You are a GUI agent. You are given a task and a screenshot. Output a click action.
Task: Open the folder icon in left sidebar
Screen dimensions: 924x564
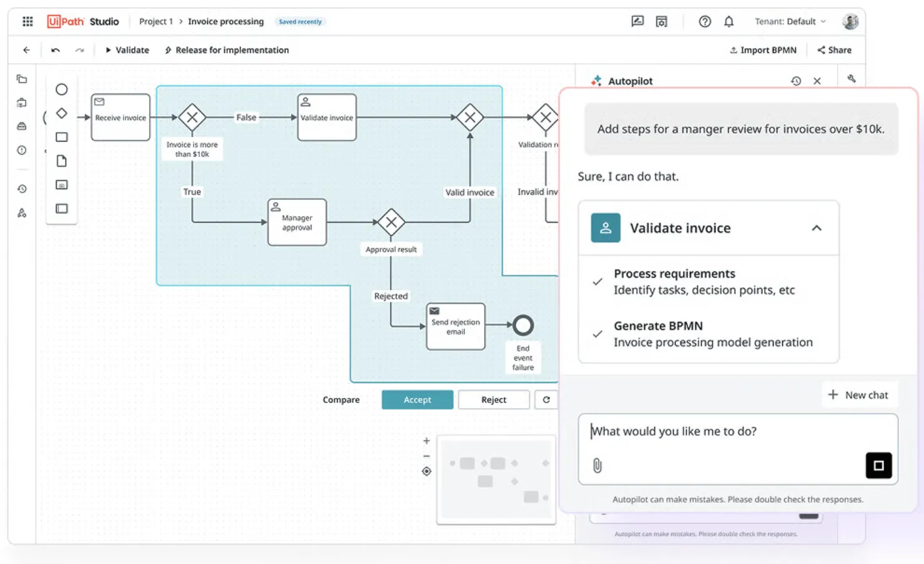pyautogui.click(x=22, y=79)
